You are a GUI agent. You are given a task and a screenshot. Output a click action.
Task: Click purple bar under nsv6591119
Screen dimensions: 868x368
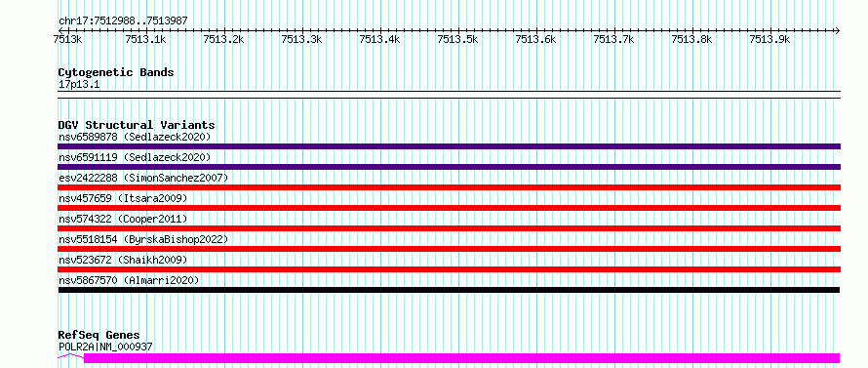coord(449,167)
